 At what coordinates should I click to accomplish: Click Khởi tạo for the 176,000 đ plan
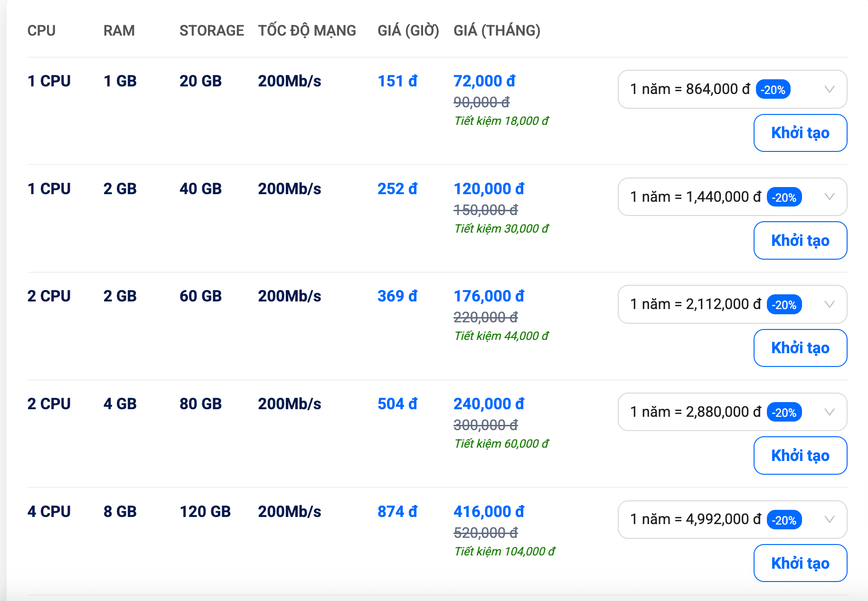coord(800,348)
